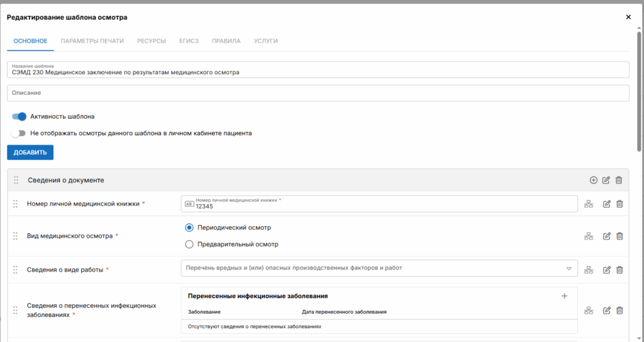
Task: Edit the Сведения о документе section
Action: (x=606, y=180)
